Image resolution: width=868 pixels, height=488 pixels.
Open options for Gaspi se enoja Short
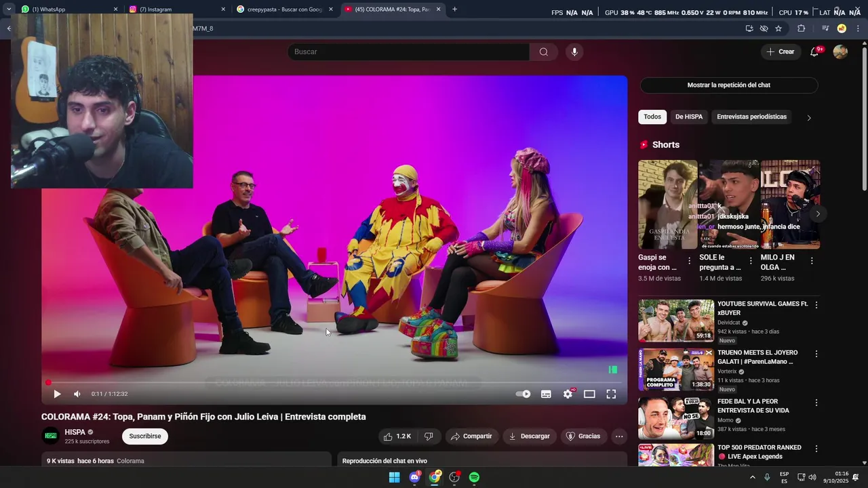point(690,261)
